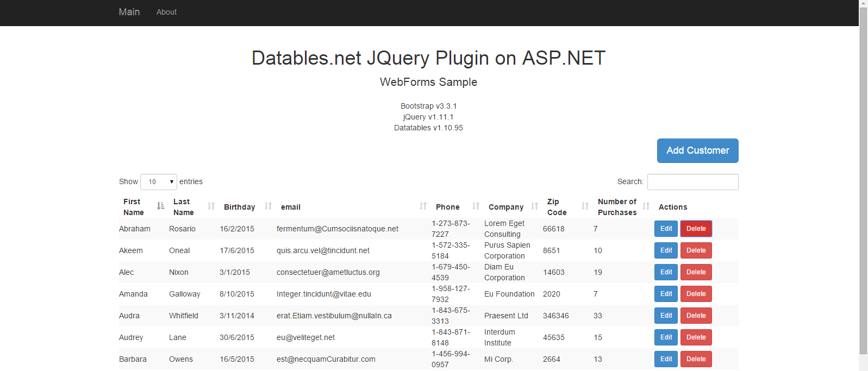868x371 pixels.
Task: Click the email column sort icon
Action: point(423,206)
